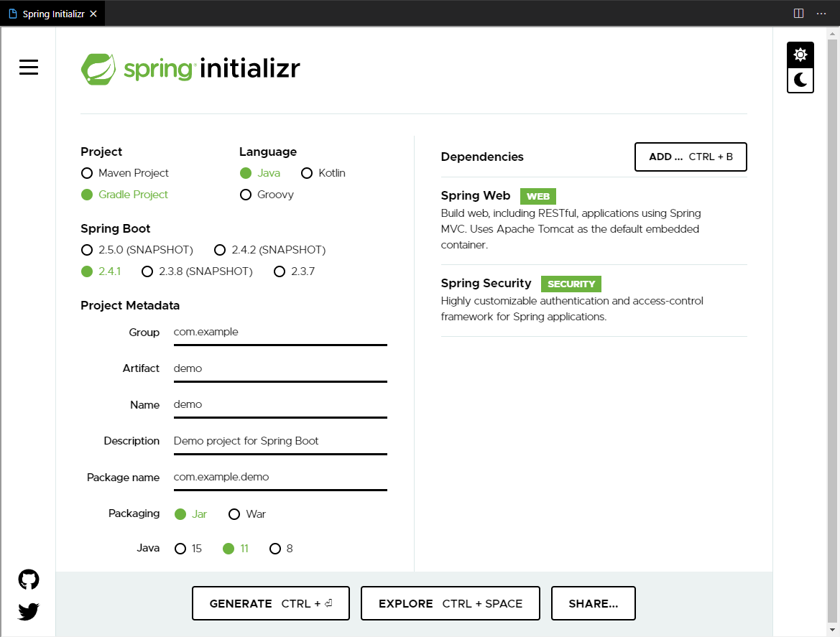The height and width of the screenshot is (637, 840).
Task: Click the Name input field
Action: point(280,405)
